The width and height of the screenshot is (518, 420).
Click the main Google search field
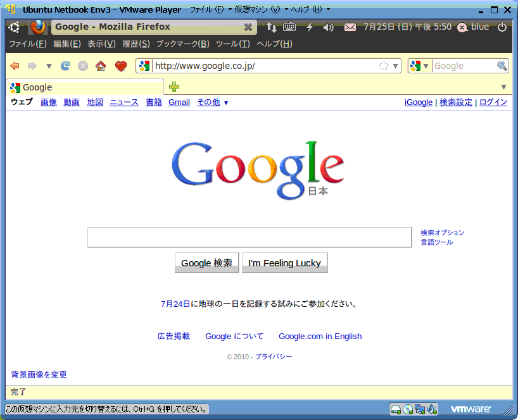pos(250,237)
